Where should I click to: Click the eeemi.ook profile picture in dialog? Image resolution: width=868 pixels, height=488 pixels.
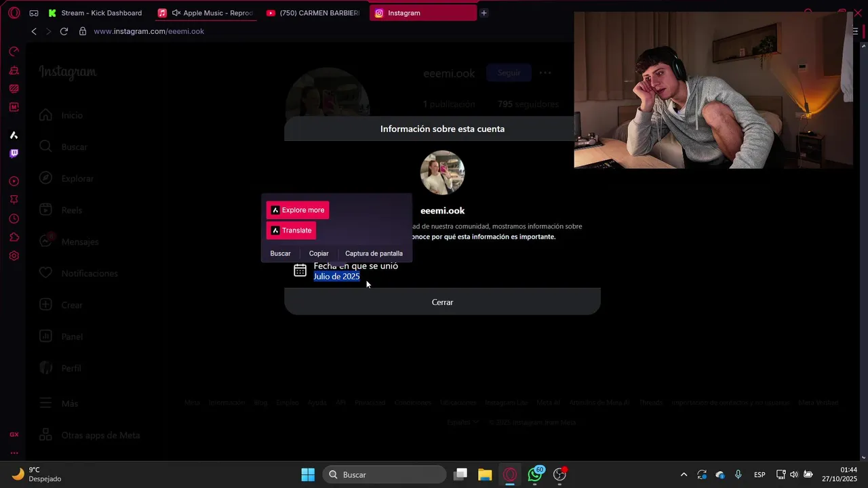[442, 173]
